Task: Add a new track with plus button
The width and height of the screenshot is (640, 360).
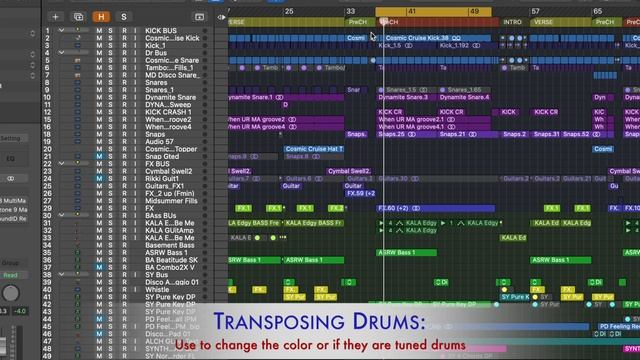Action: [x=56, y=17]
